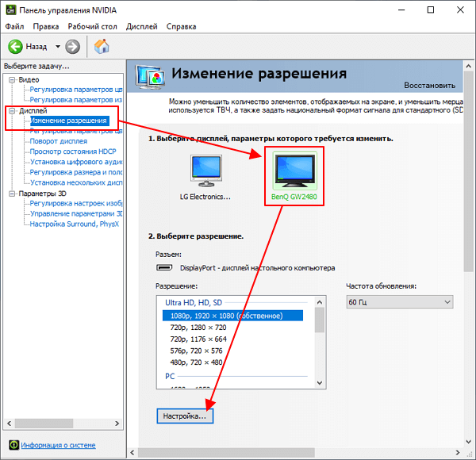
Task: Click main panel horizontal scroll left arrow
Action: pyautogui.click(x=132, y=452)
